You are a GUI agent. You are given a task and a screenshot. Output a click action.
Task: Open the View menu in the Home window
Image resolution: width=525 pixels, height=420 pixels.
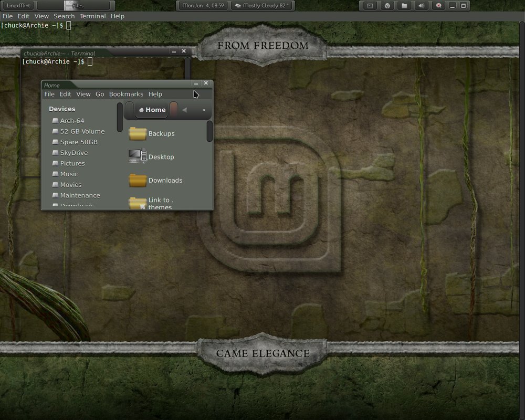click(x=83, y=94)
